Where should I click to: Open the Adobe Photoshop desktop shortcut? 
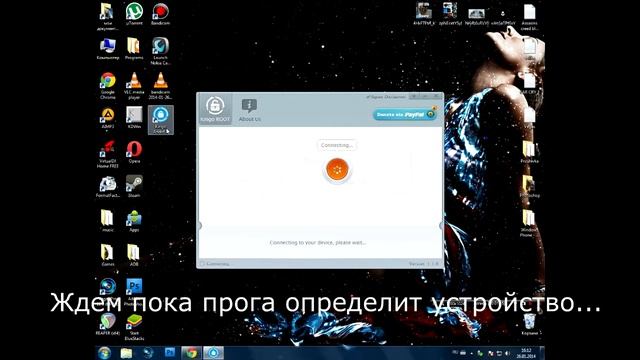tap(134, 291)
